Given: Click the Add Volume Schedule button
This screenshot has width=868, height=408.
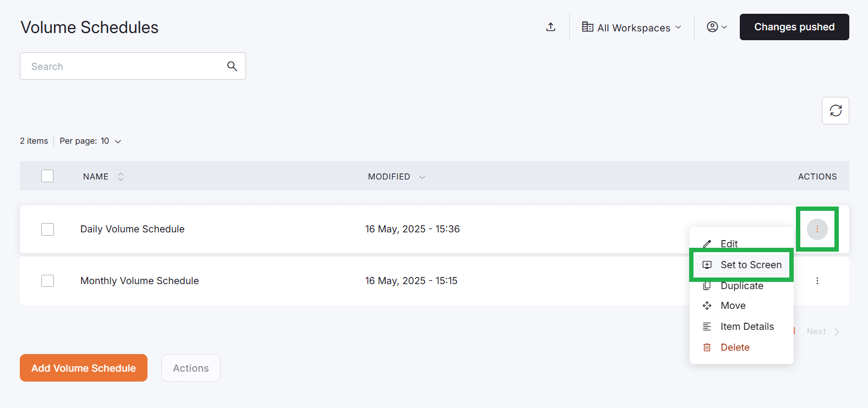Looking at the screenshot, I should (83, 368).
